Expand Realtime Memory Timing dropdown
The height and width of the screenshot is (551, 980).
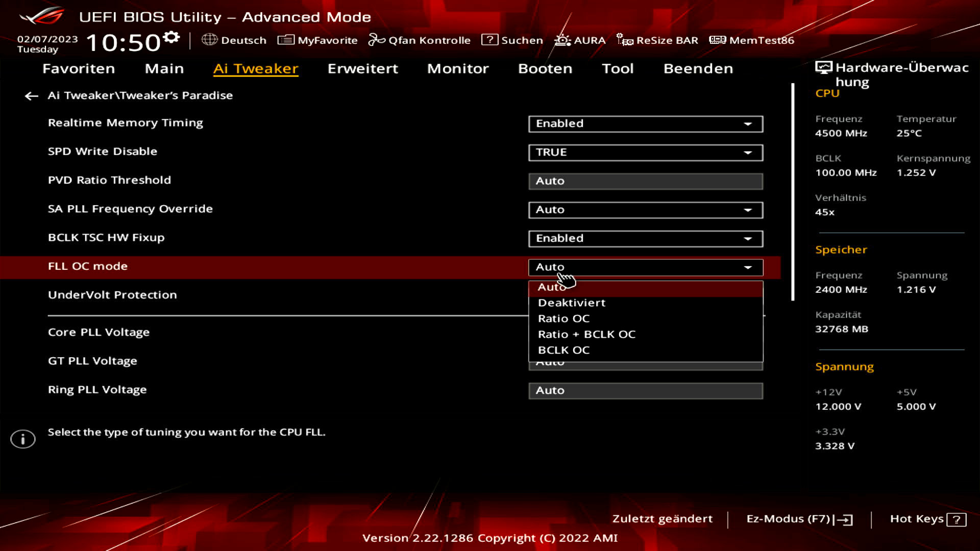click(646, 124)
